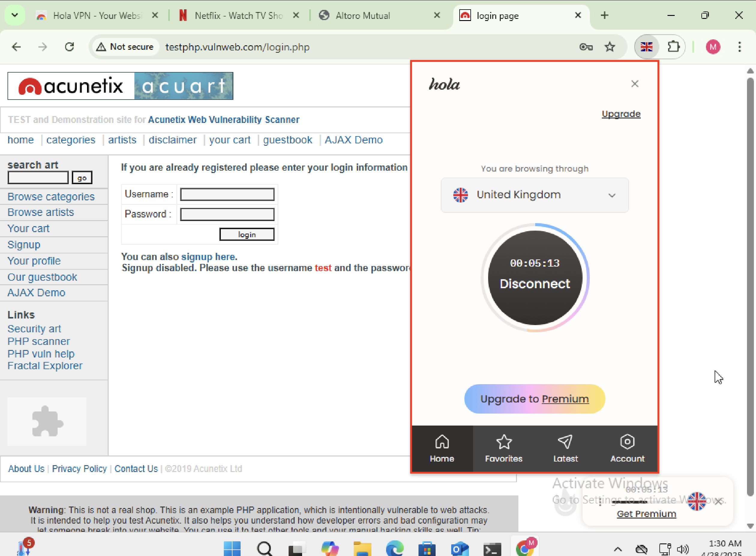Screen dimensions: 756x556
Task: Open your cart in top navigation
Action: click(229, 140)
